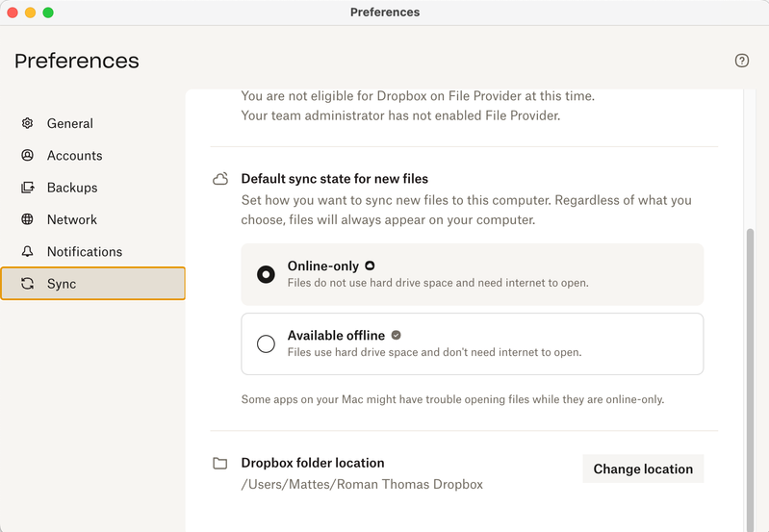Click the Network globe icon
The image size is (769, 532).
(28, 219)
